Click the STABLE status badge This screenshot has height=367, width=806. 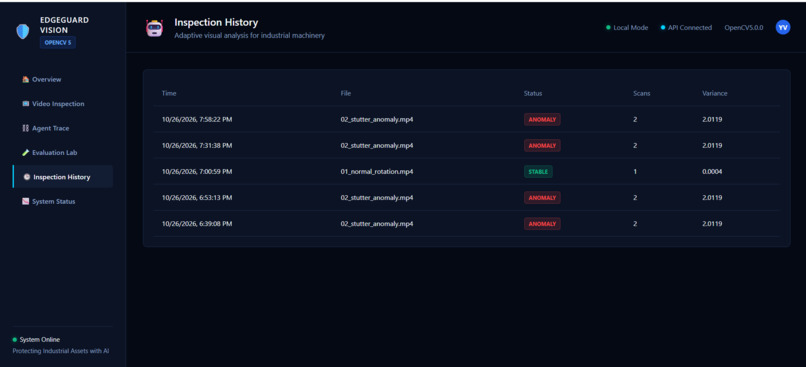point(538,172)
